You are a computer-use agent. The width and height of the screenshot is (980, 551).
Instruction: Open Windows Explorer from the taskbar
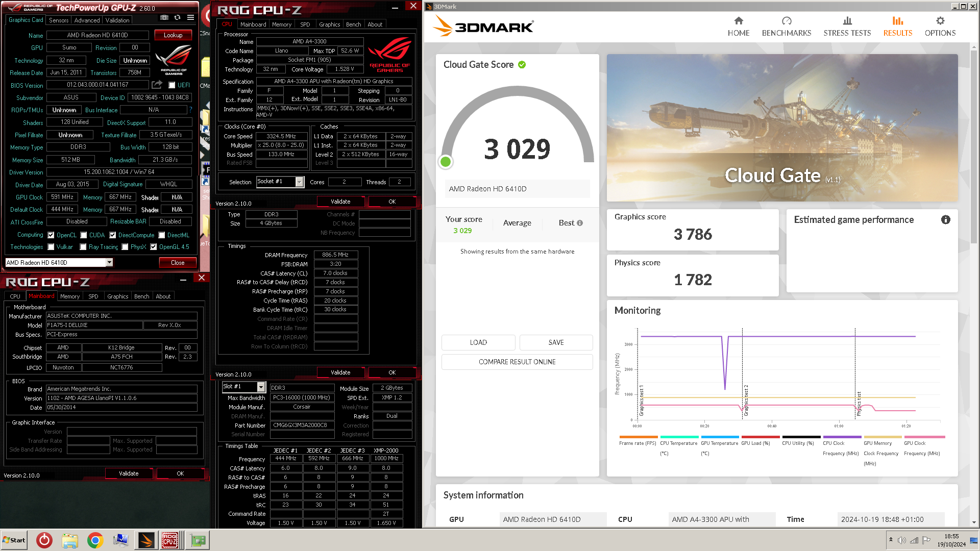point(70,540)
